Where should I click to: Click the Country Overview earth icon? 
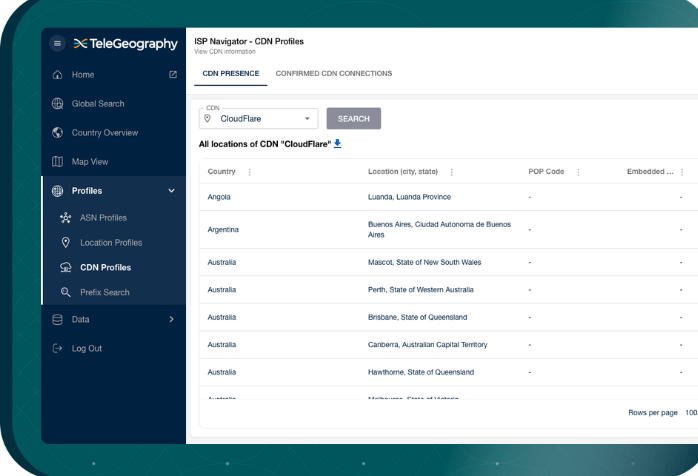pyautogui.click(x=57, y=132)
